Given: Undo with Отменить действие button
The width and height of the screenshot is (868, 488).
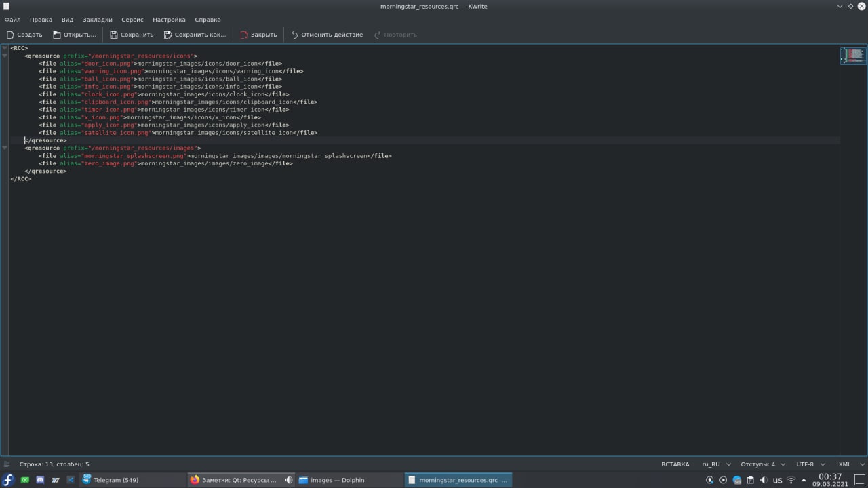Looking at the screenshot, I should pyautogui.click(x=327, y=35).
